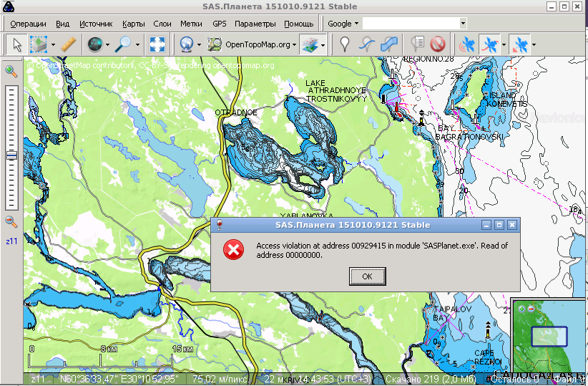Click the GPS connect satellite icon

pyautogui.click(x=467, y=44)
